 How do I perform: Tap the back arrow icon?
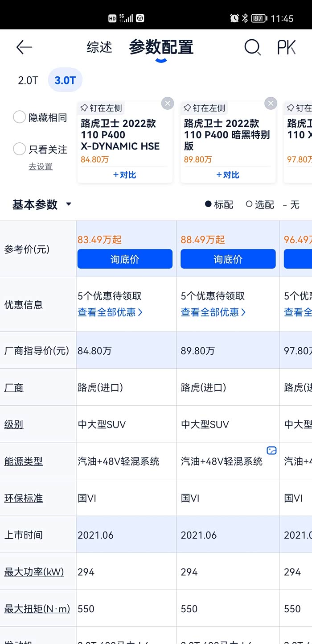click(x=24, y=47)
